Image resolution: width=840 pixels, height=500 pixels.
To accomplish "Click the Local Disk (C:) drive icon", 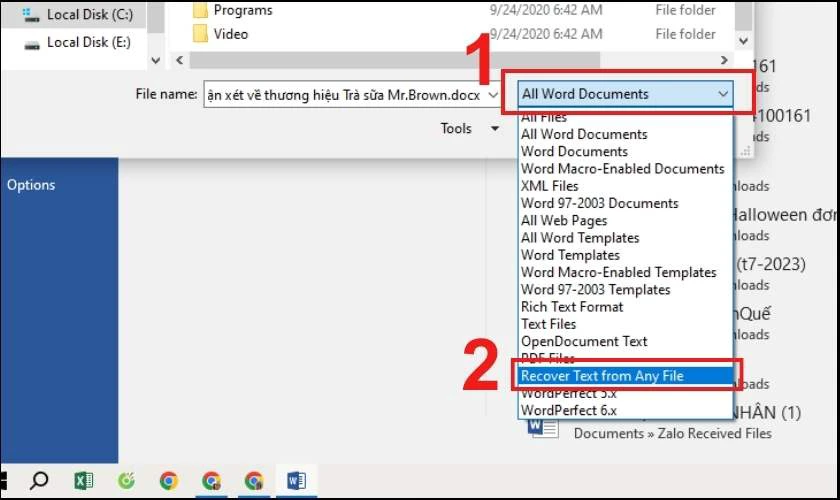I will tap(31, 14).
